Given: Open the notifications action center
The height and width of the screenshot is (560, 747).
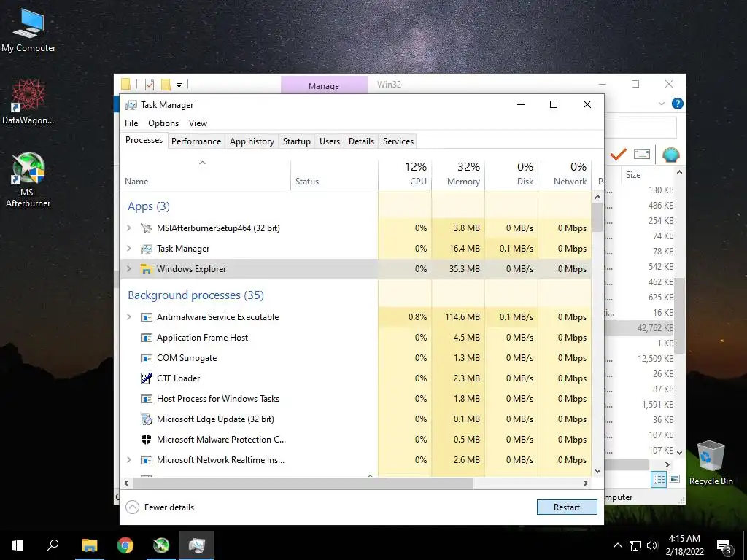Looking at the screenshot, I should (x=724, y=546).
